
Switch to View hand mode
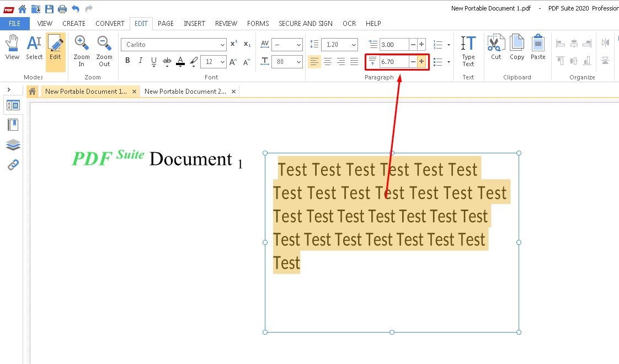(x=12, y=47)
